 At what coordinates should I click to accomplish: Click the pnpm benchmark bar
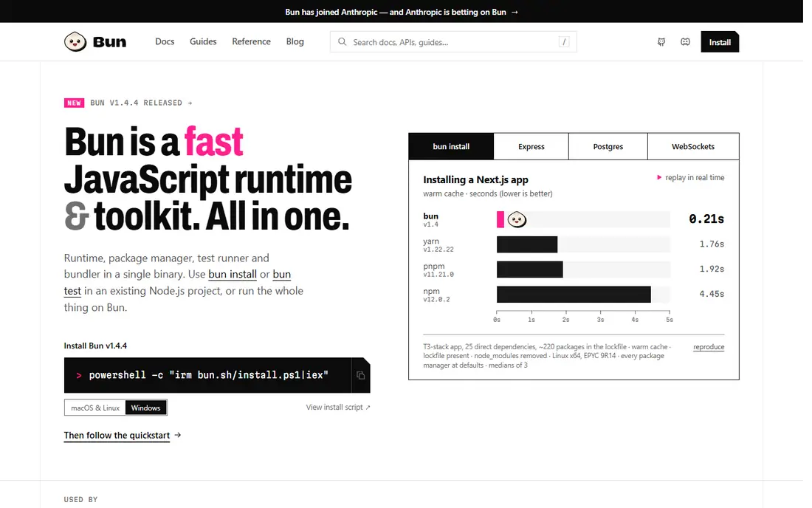(530, 270)
